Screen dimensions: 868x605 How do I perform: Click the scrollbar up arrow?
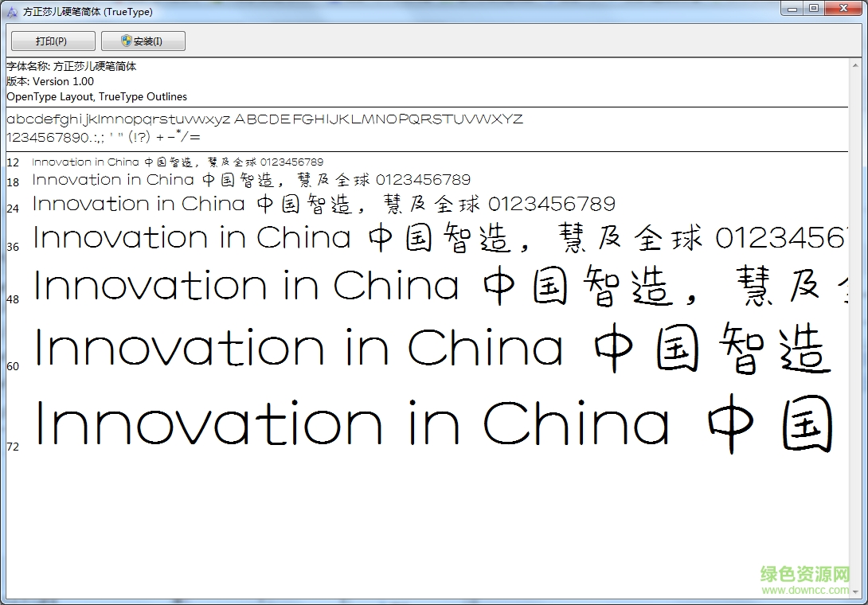[x=855, y=64]
